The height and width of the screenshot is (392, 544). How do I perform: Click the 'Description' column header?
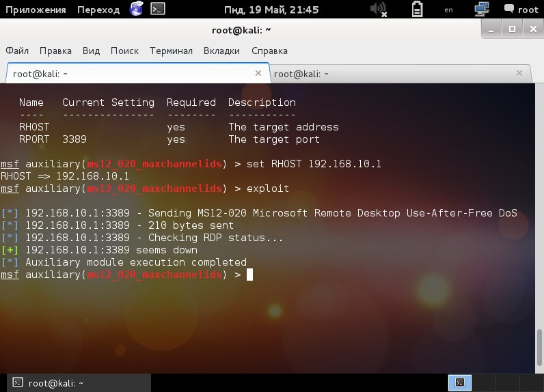pyautogui.click(x=262, y=102)
